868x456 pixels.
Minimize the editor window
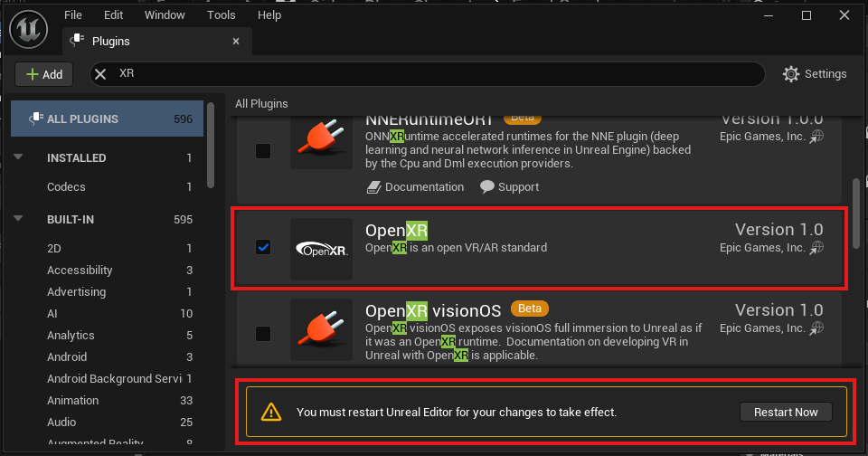click(x=769, y=15)
